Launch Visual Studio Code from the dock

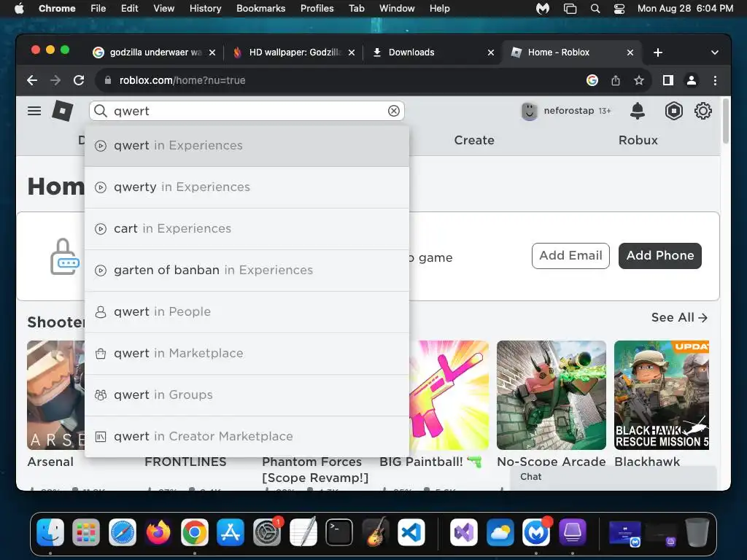411,532
